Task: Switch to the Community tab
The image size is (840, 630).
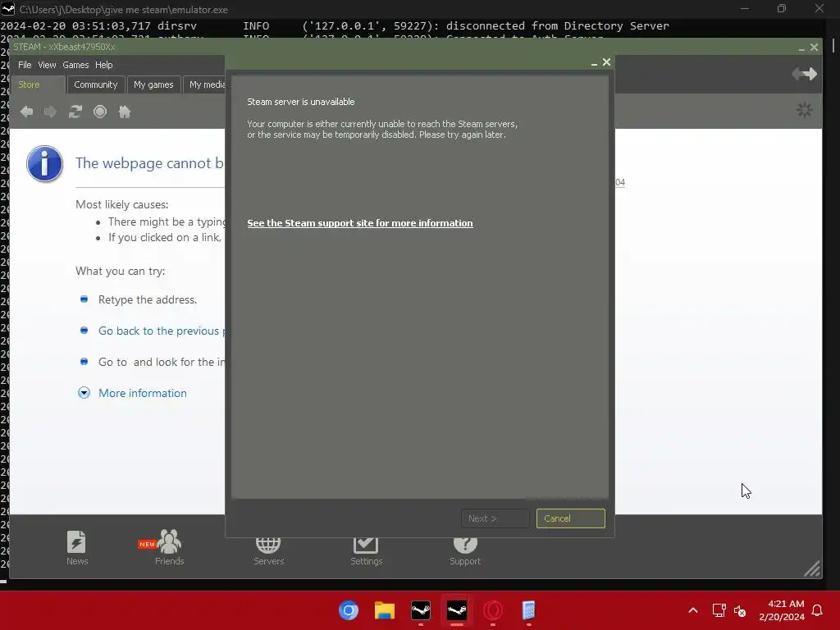Action: point(96,84)
